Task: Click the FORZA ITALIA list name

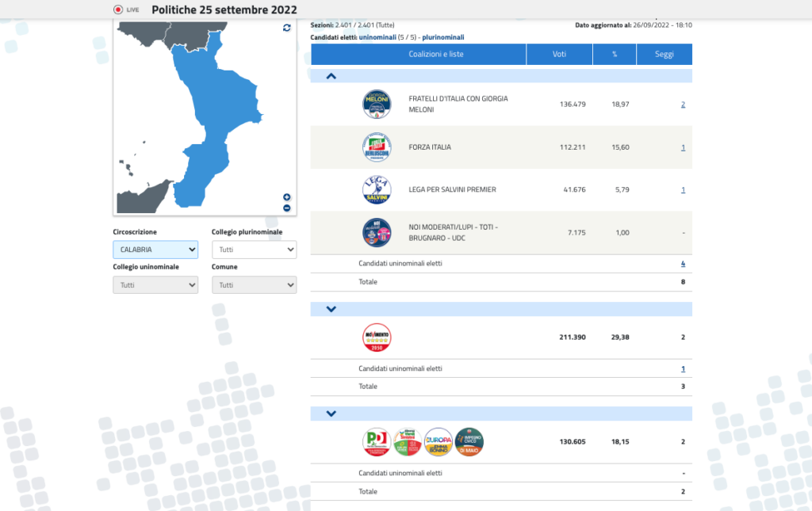Action: tap(430, 147)
